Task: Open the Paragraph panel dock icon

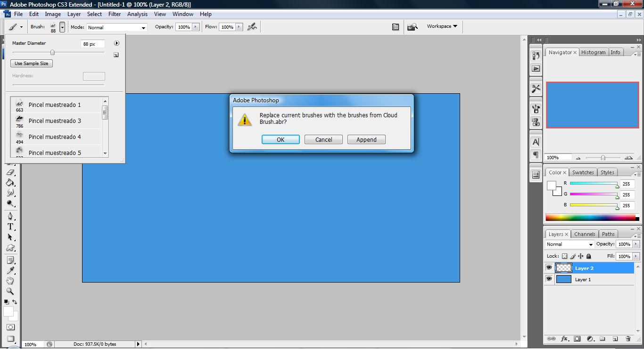Action: 536,154
